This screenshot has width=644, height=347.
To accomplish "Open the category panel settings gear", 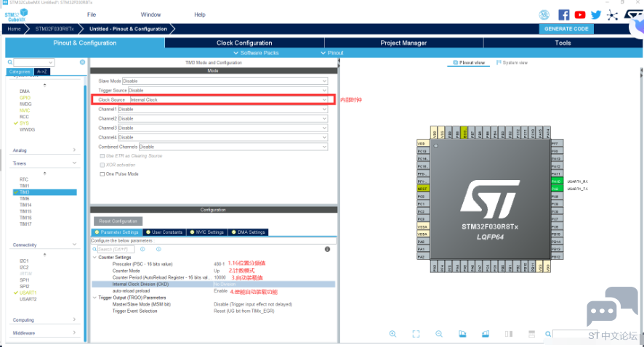I will click(83, 62).
